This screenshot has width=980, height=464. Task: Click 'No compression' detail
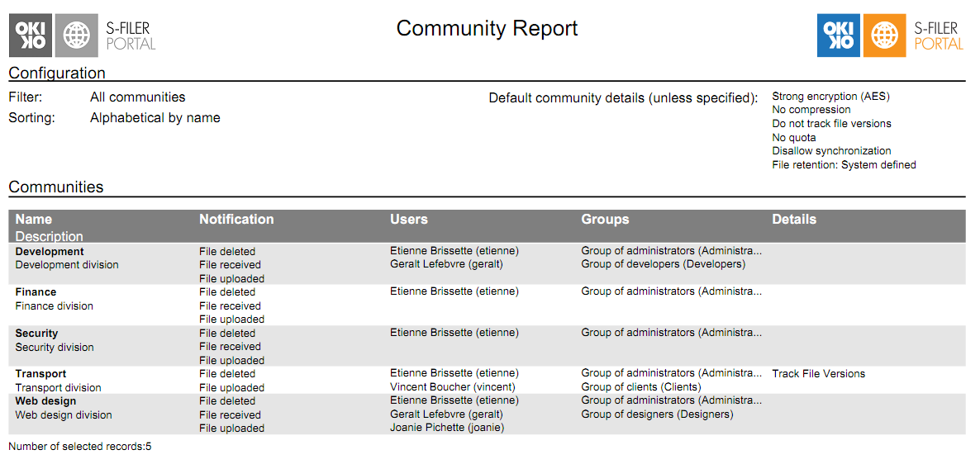(x=811, y=110)
